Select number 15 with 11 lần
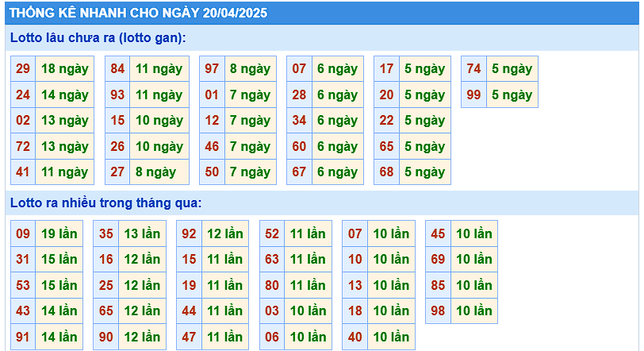The image size is (644, 351). (x=189, y=260)
